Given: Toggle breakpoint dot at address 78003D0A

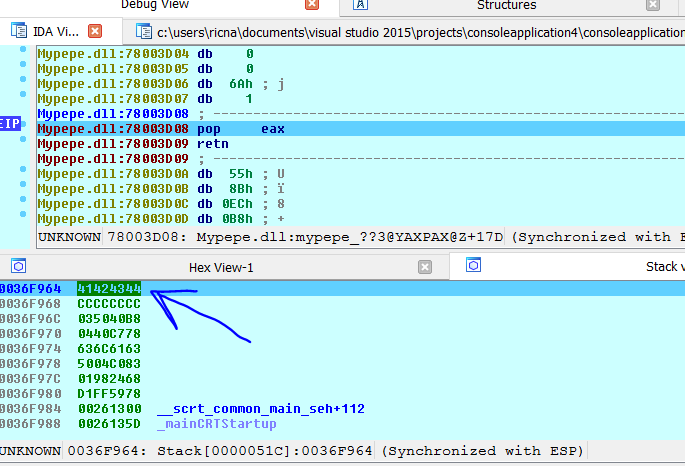Looking at the screenshot, I should pos(22,174).
